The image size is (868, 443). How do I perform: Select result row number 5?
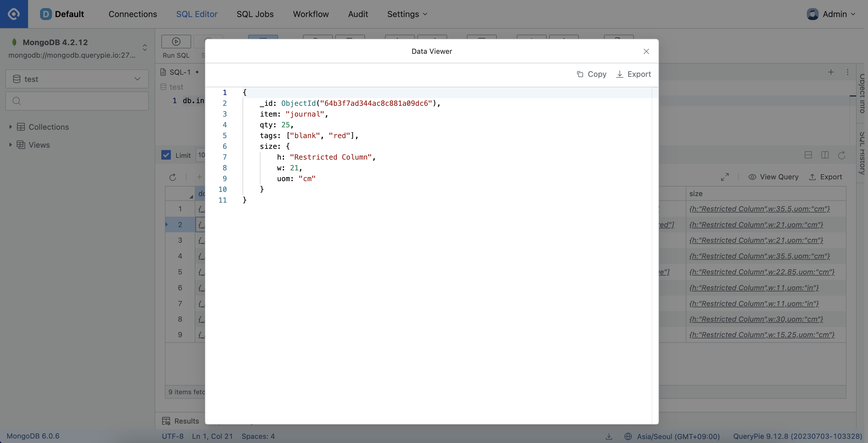click(180, 272)
